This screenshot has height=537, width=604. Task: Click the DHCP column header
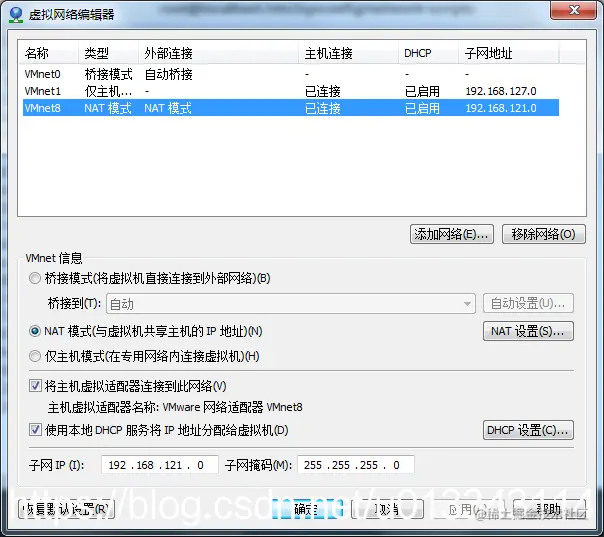(429, 53)
